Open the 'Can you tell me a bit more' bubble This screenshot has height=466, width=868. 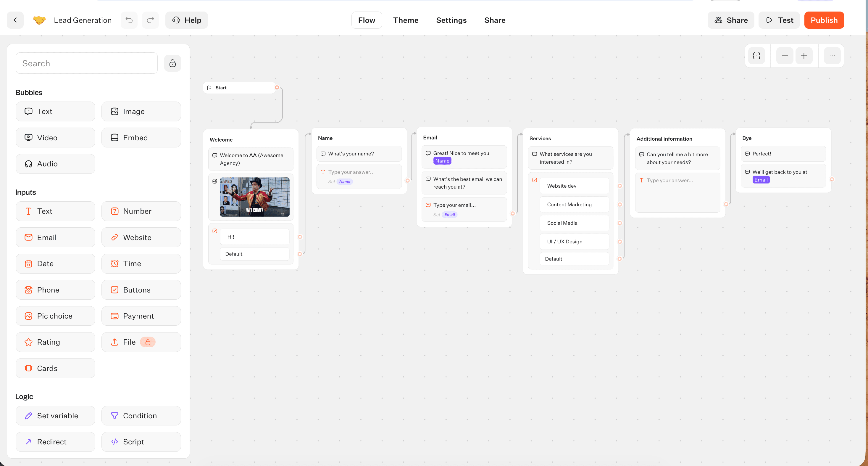(677, 158)
